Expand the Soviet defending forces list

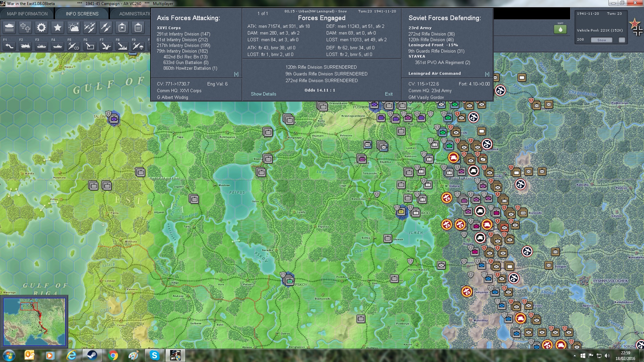point(487,74)
